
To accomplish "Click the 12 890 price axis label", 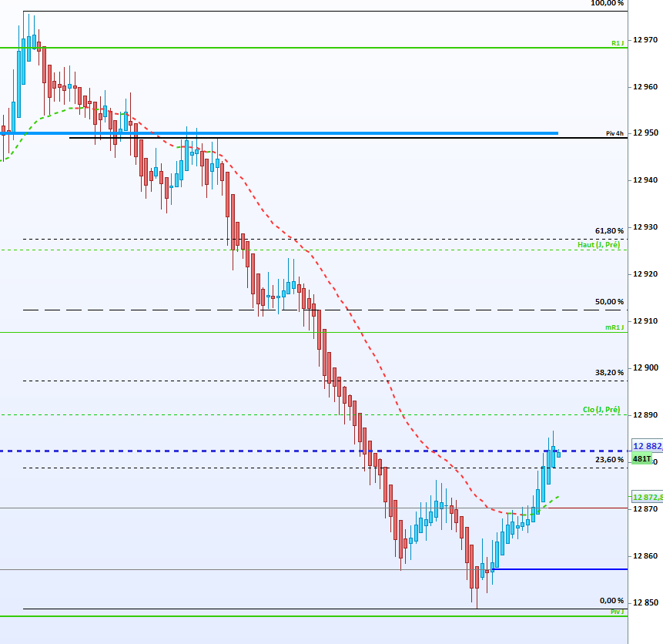I will point(645,415).
